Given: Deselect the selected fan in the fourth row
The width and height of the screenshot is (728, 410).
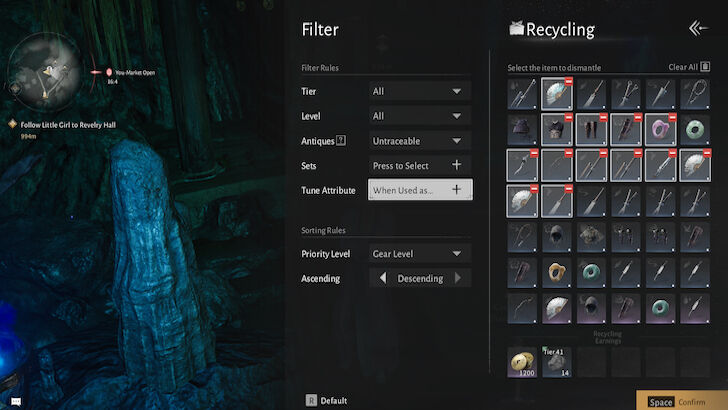Looking at the screenshot, I should tap(522, 201).
